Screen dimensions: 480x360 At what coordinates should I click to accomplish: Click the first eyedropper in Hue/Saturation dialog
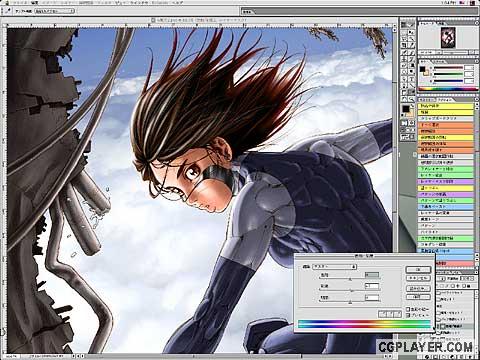(383, 314)
